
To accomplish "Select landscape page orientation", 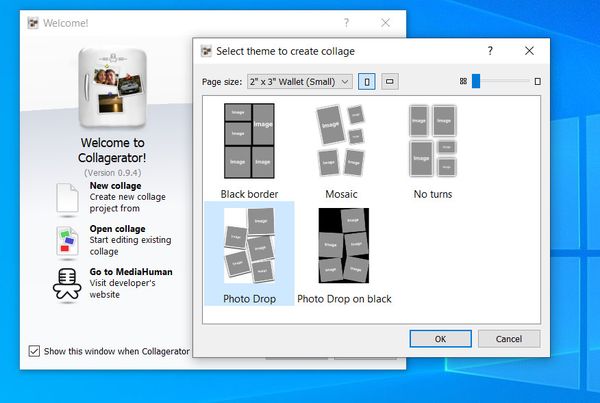I will click(x=390, y=82).
